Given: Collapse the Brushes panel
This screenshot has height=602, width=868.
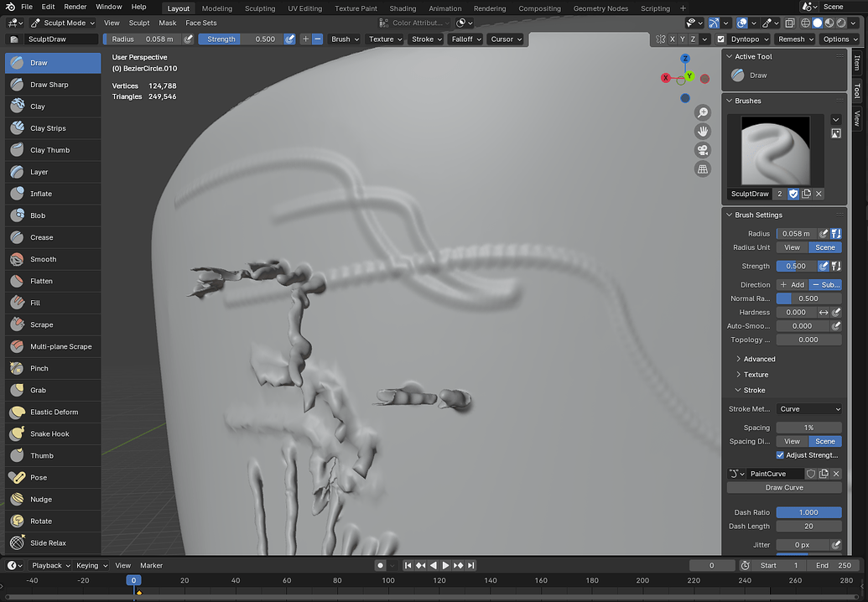Looking at the screenshot, I should [x=747, y=101].
